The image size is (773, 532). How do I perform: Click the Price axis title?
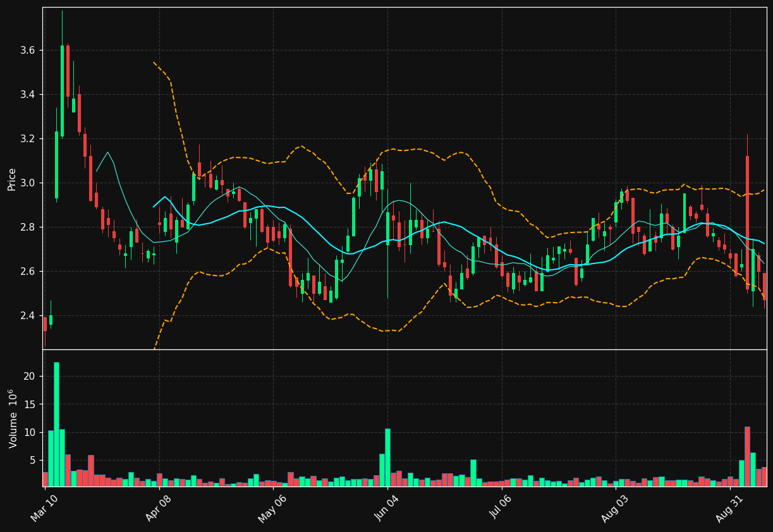[11, 179]
